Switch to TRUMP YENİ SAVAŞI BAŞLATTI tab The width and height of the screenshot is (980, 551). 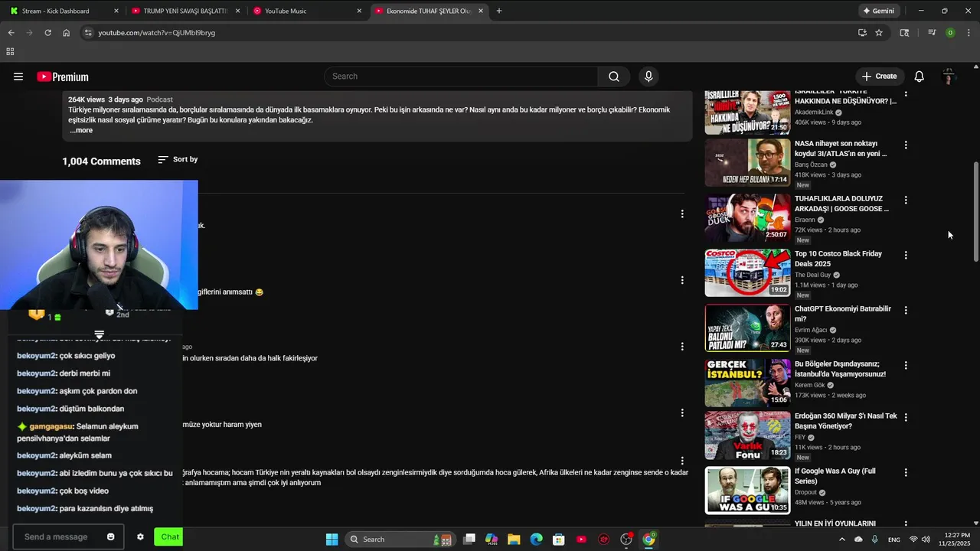pyautogui.click(x=186, y=11)
